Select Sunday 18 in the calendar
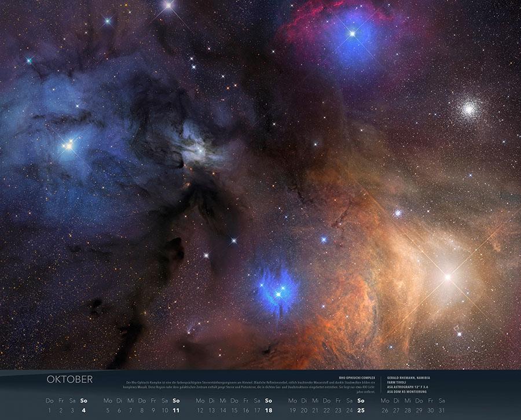 (x=269, y=410)
